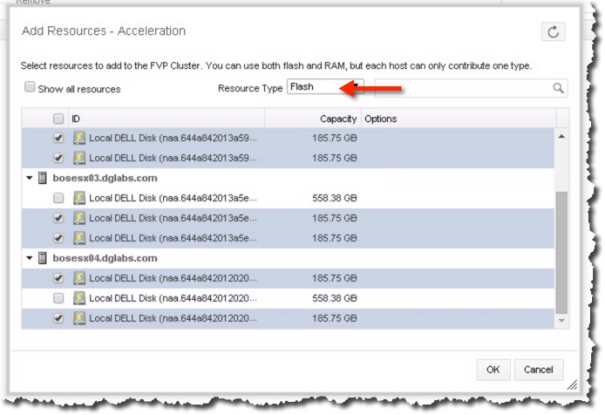Uncheck first 185.75 GB disk under bosesx04
The image size is (605, 415).
point(58,278)
